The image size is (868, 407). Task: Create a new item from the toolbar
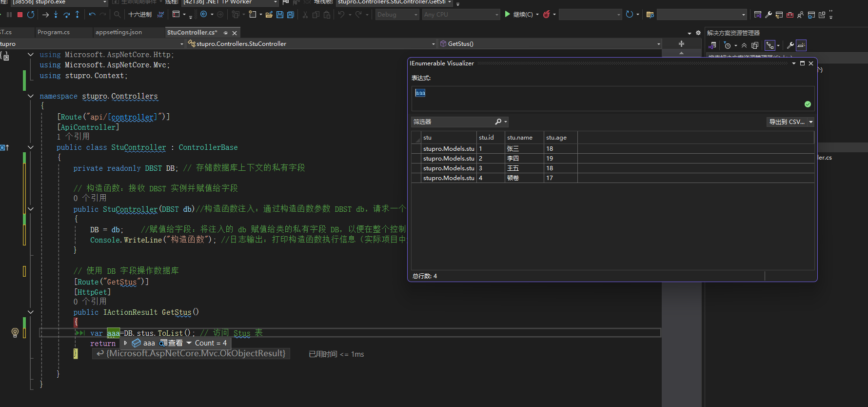[253, 15]
